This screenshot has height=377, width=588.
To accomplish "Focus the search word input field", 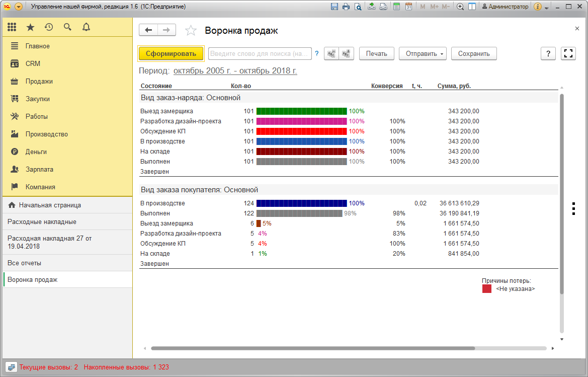I will click(x=260, y=54).
